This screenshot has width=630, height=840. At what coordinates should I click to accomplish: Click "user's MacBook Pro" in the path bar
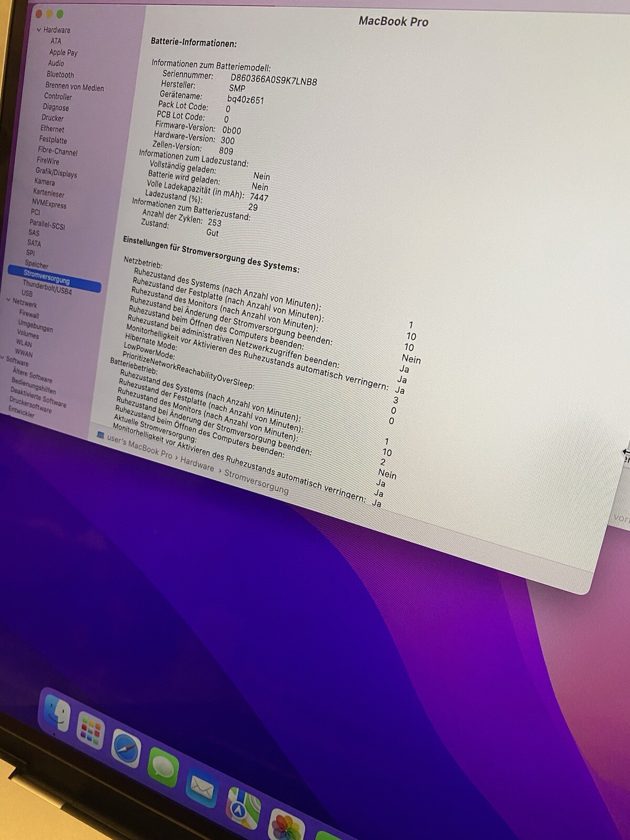140,446
